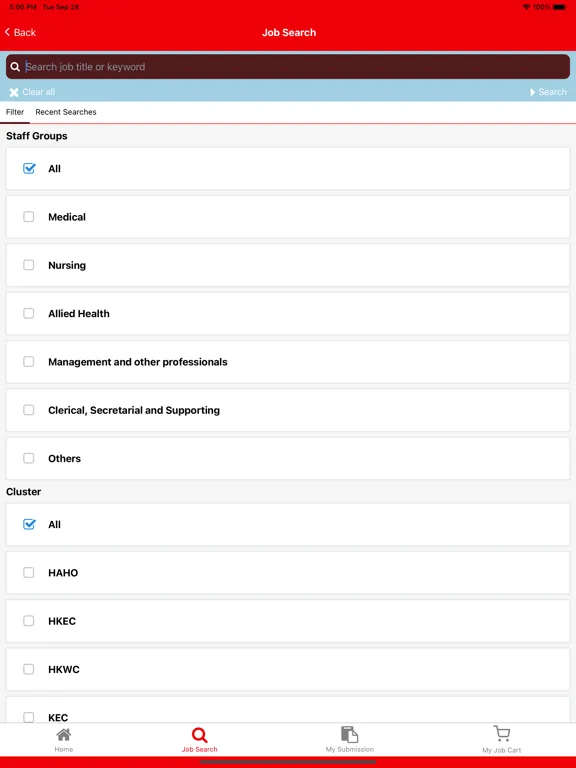Click the Clear all text

coord(39,92)
